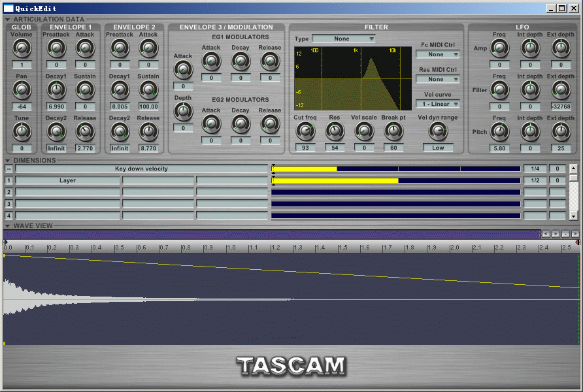Click the GLOB Tune knob
Screen dimensions: 583x392
pyautogui.click(x=22, y=131)
